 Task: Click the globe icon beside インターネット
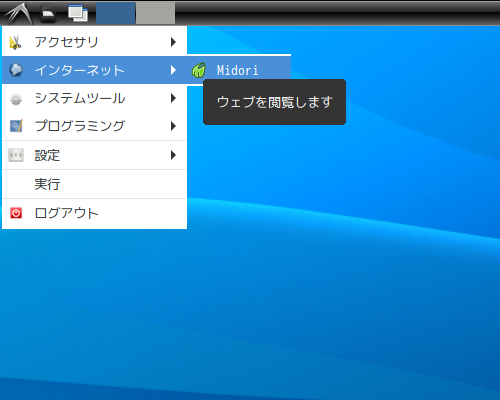(16, 70)
